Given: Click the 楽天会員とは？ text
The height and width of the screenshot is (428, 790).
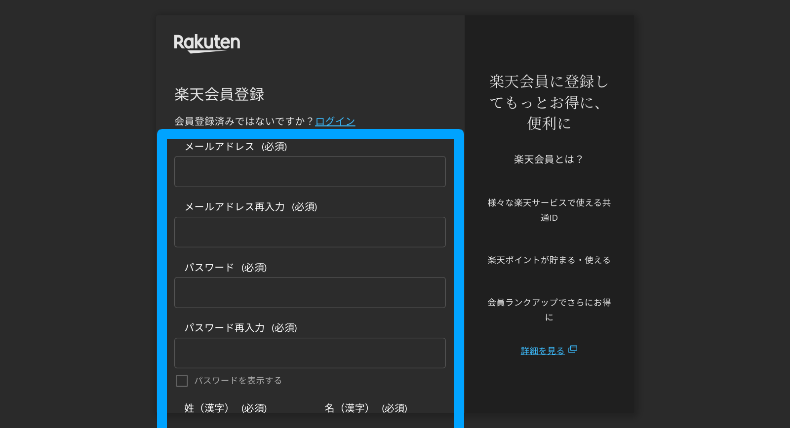Looking at the screenshot, I should 549,159.
